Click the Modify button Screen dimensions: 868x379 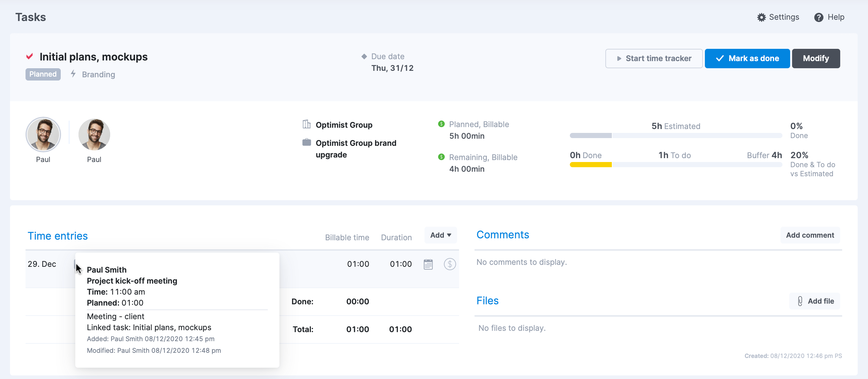coord(815,58)
